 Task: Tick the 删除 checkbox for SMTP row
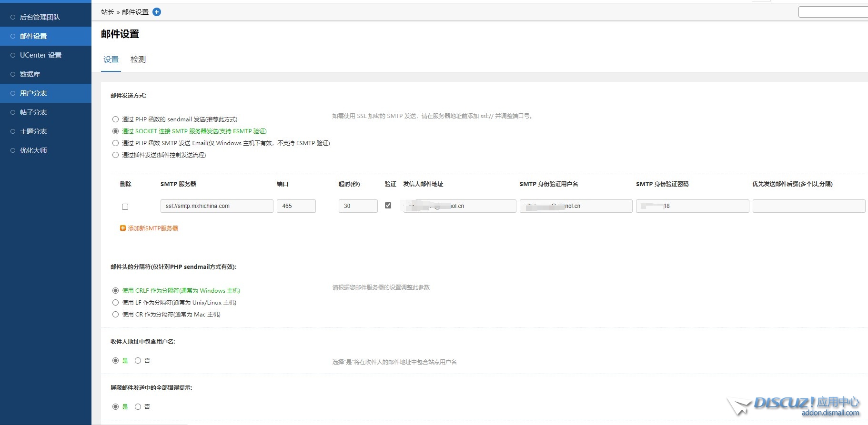coord(125,207)
